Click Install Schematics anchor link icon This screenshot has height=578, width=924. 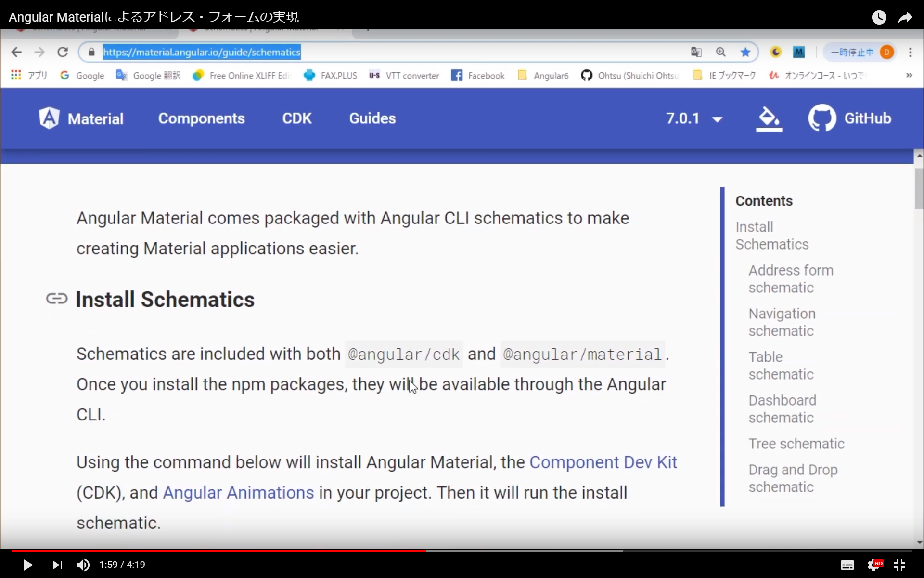point(57,299)
